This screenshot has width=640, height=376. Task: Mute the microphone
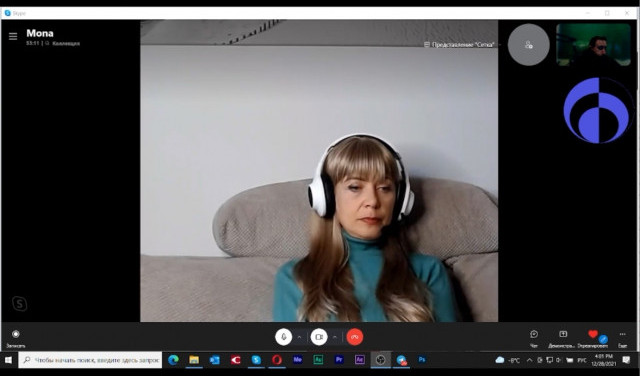283,337
